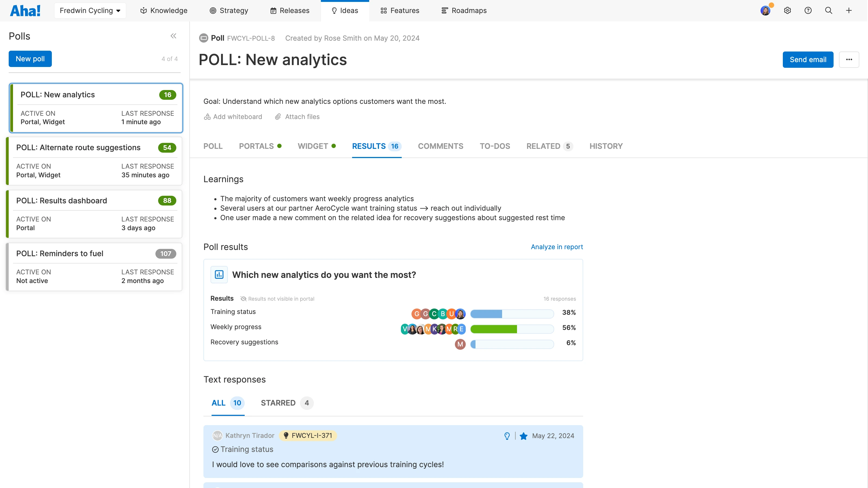Open the Ideas section in top navigation

coord(345,11)
